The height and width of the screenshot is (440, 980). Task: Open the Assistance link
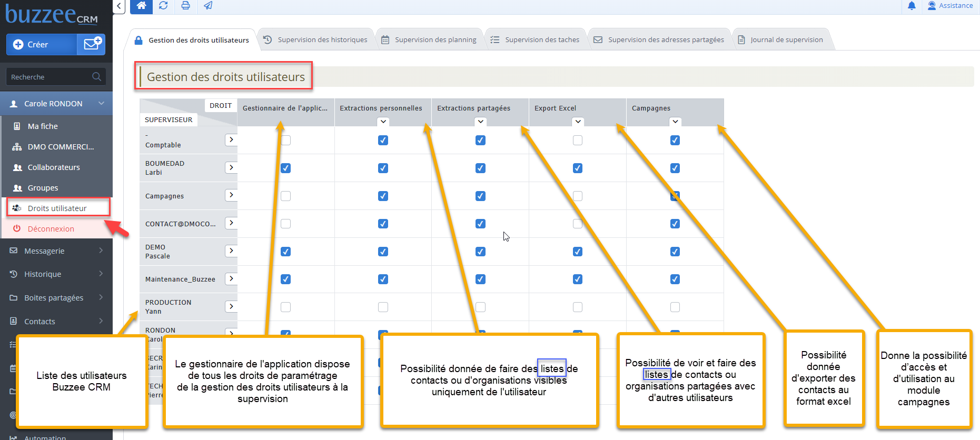click(x=951, y=6)
